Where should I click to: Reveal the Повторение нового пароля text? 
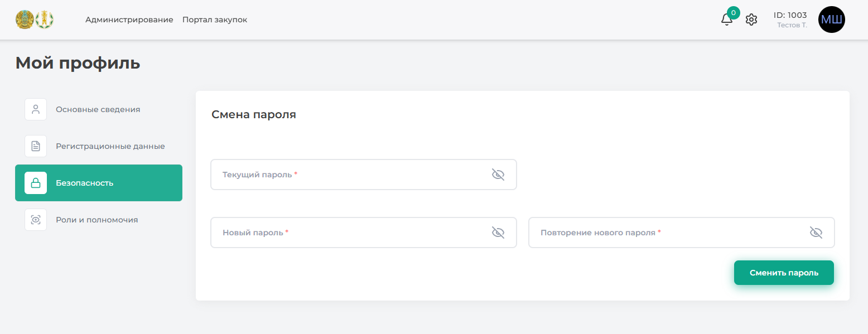pos(816,233)
